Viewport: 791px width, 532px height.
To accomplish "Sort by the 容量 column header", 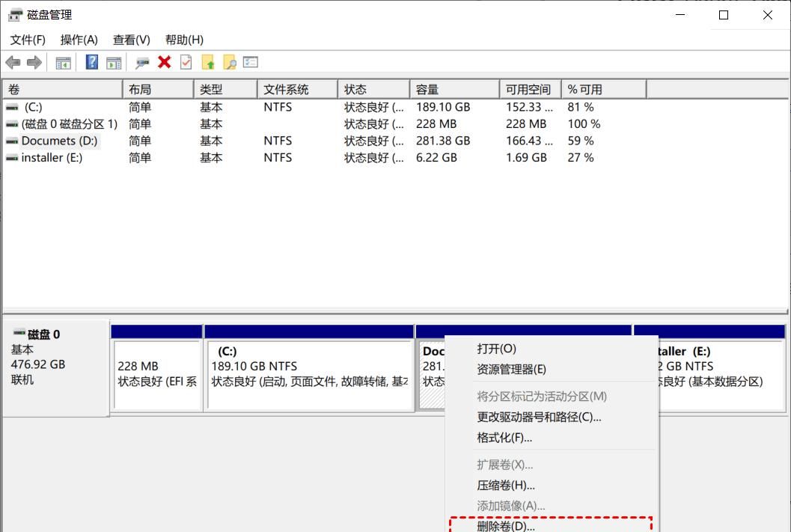I will [453, 90].
